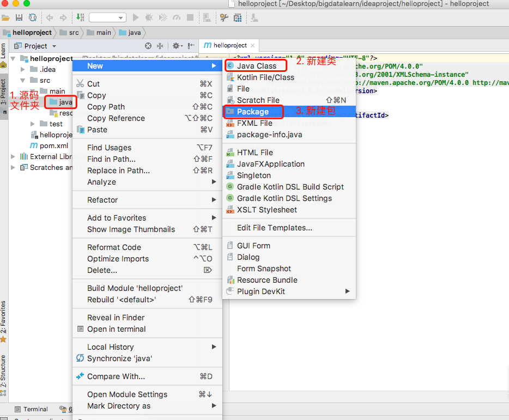509x420 pixels.
Task: Click the Collapse All icon in Project panel
Action: click(x=160, y=46)
